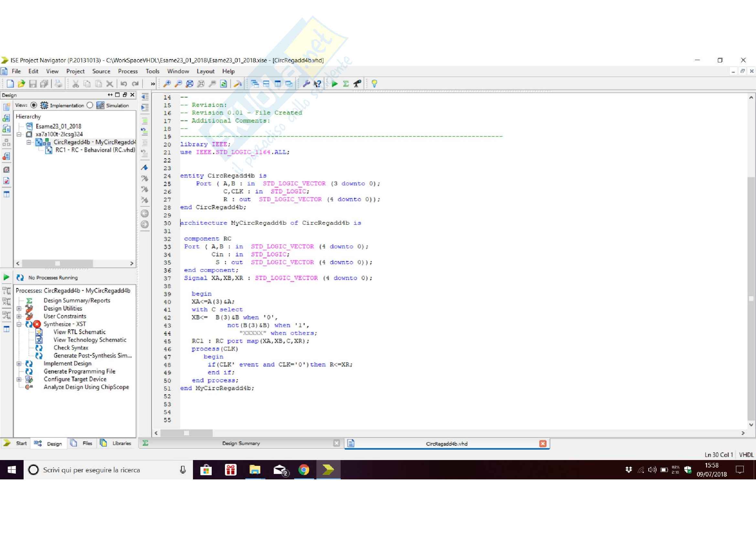The width and height of the screenshot is (756, 534).
Task: Click the What's This help cursor icon
Action: click(x=317, y=84)
